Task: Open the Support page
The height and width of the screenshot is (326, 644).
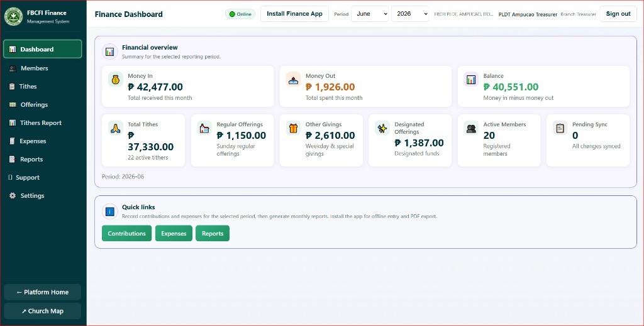Action: click(43, 178)
